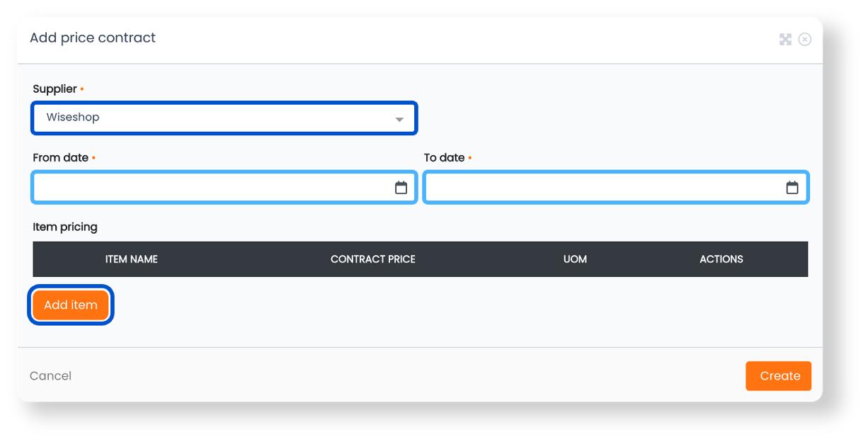Viewport: 868px width, 442px height.
Task: Click the ACTIONS column header
Action: coord(721,259)
